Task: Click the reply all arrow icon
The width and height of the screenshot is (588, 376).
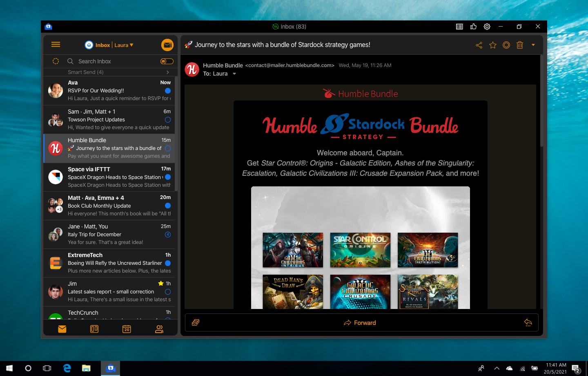Action: click(528, 323)
